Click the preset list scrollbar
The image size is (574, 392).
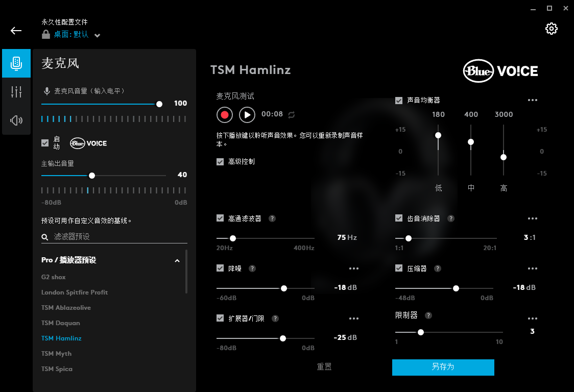[x=186, y=272]
